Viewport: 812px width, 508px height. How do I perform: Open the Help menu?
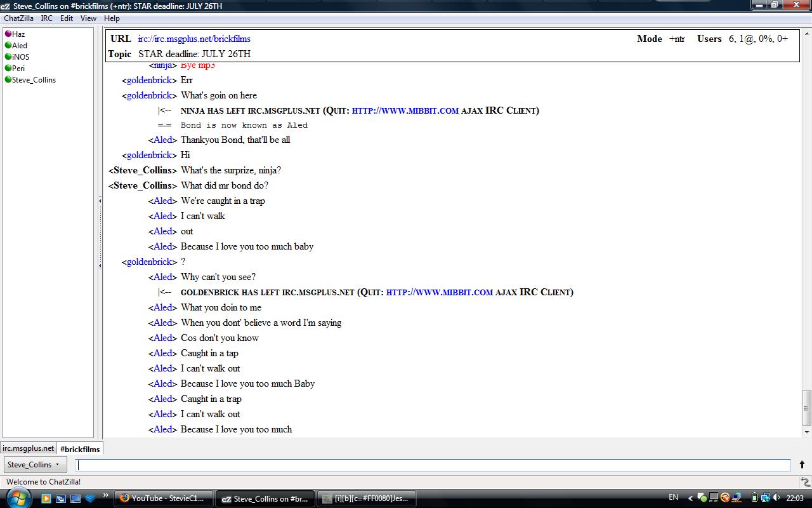click(x=112, y=18)
